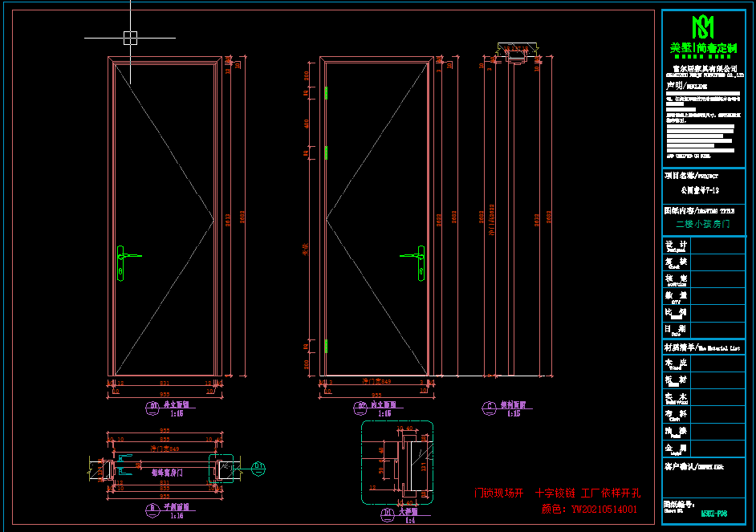The width and height of the screenshot is (756, 532).
Task: Select the 项目名称 project name heading
Action: [x=690, y=174]
